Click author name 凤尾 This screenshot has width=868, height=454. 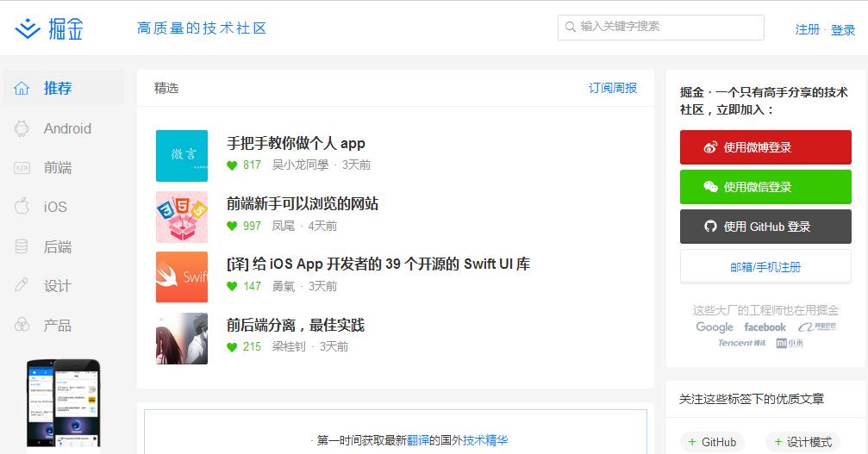click(283, 227)
